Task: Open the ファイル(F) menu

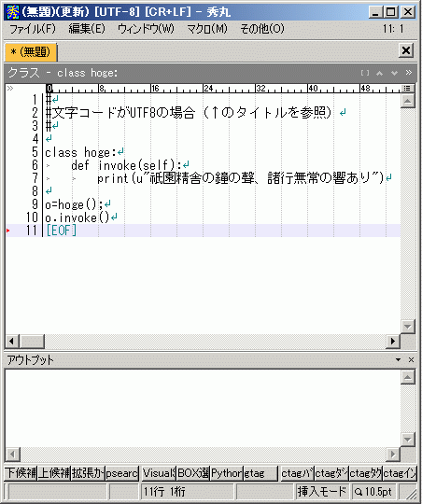Action: click(x=33, y=29)
